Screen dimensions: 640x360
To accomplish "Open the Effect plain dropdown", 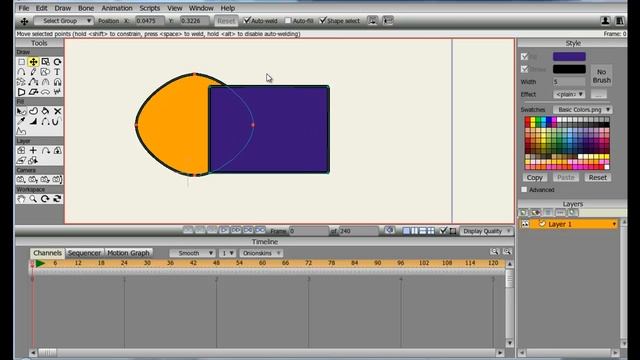I will [569, 94].
